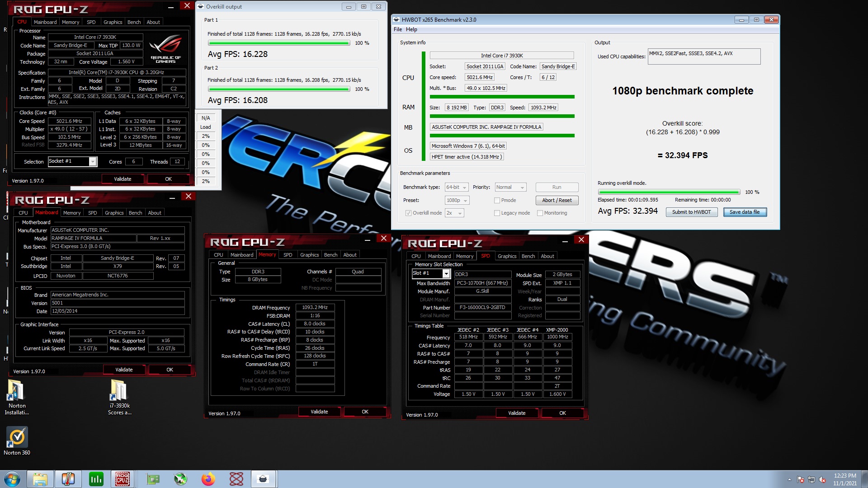Click the muted volume tray icon

[823, 479]
